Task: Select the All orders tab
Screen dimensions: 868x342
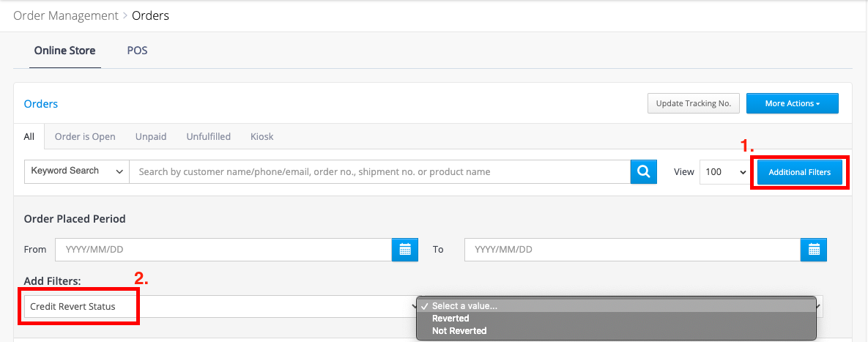Action: (29, 136)
